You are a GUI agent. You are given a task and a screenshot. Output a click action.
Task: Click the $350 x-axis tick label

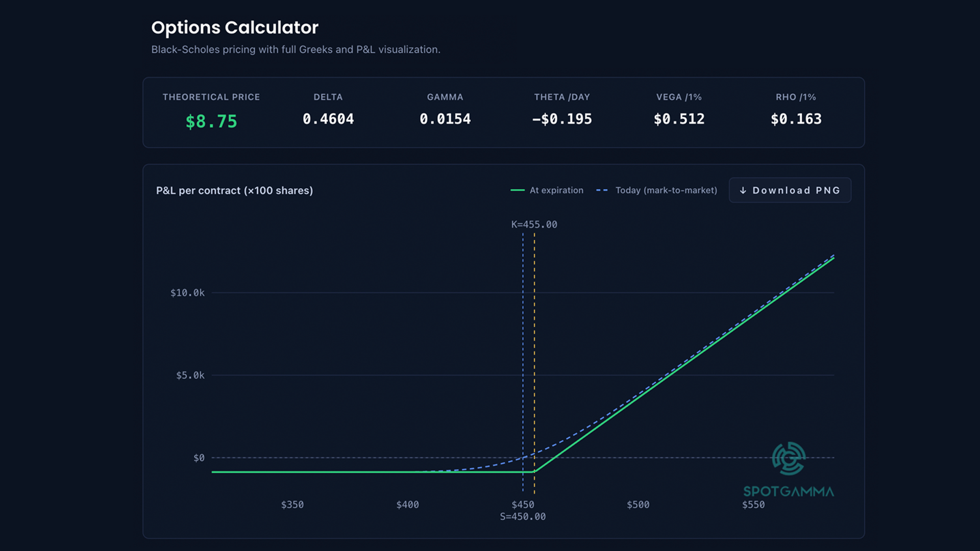point(292,505)
